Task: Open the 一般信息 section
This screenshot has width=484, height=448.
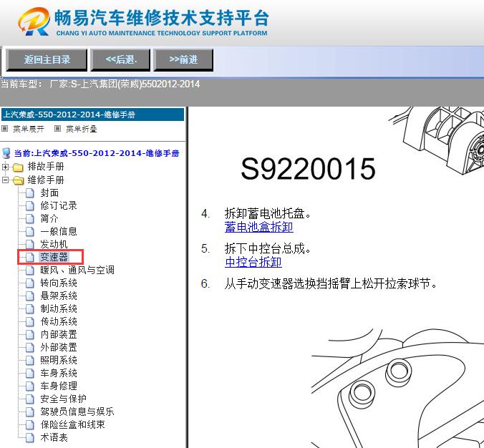Action: pos(59,231)
